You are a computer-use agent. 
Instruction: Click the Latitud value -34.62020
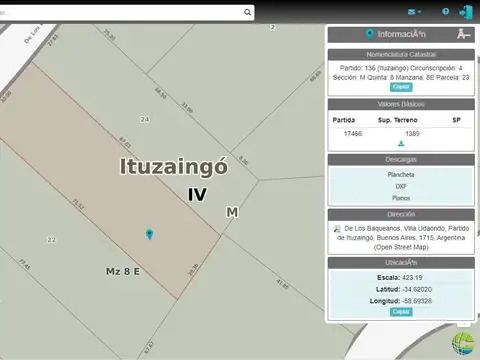pos(417,289)
